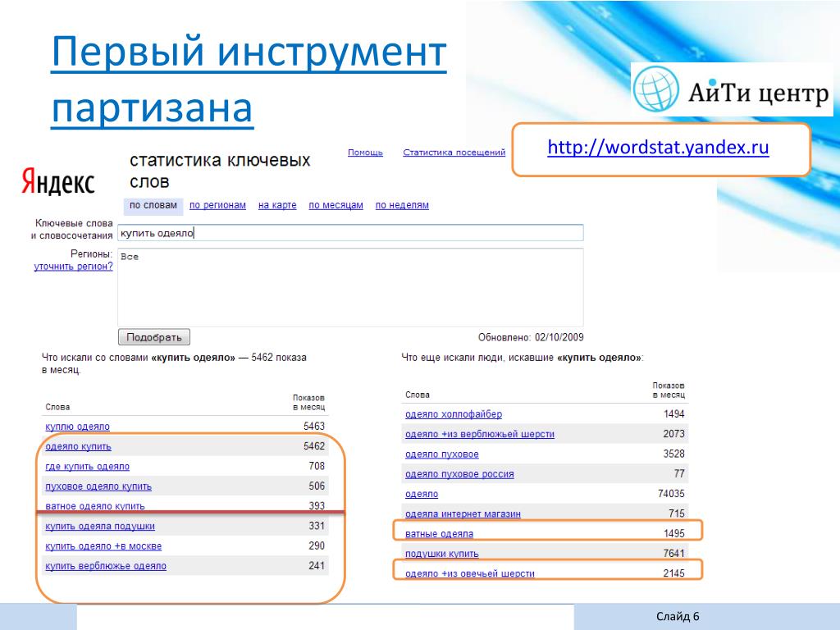Open the одеяло +из овечьей шерсти link
The image size is (840, 630).
coord(470,573)
